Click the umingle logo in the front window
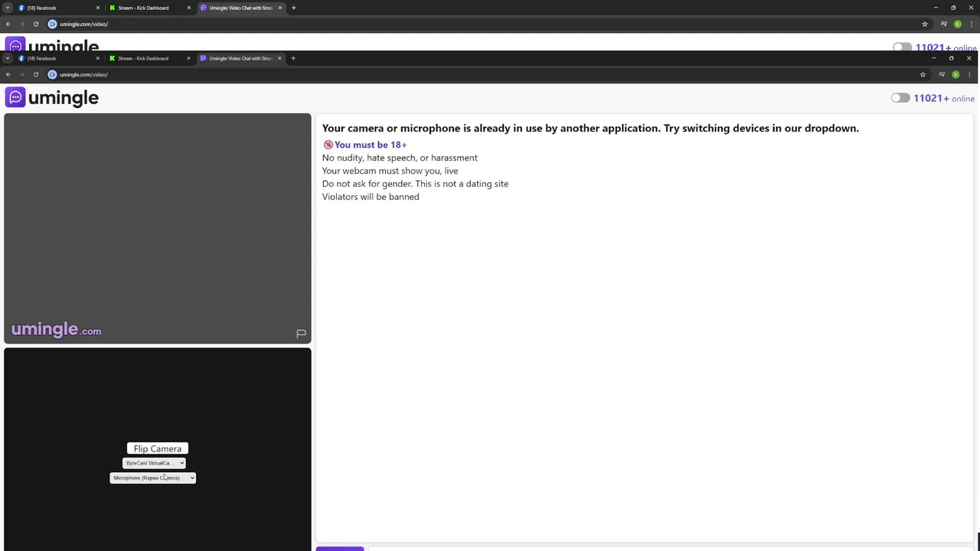This screenshot has width=980, height=551. click(x=52, y=97)
